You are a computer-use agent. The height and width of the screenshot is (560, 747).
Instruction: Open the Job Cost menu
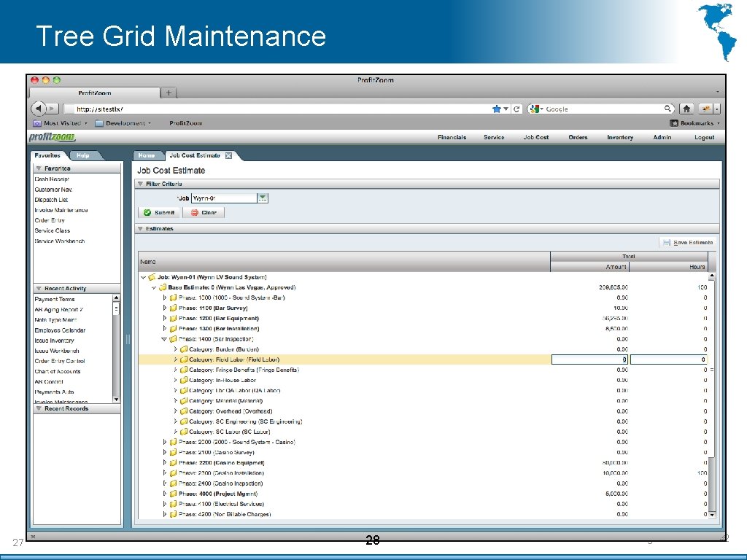(536, 137)
